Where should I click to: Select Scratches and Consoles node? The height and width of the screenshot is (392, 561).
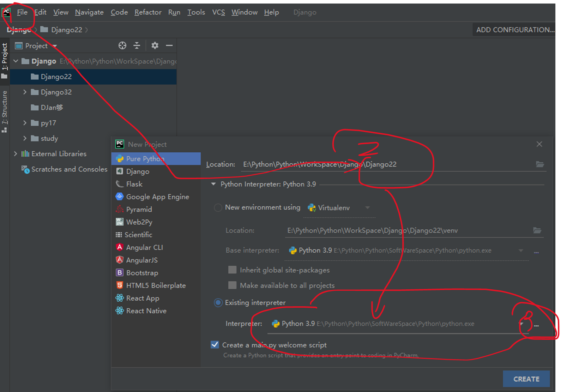pyautogui.click(x=65, y=169)
